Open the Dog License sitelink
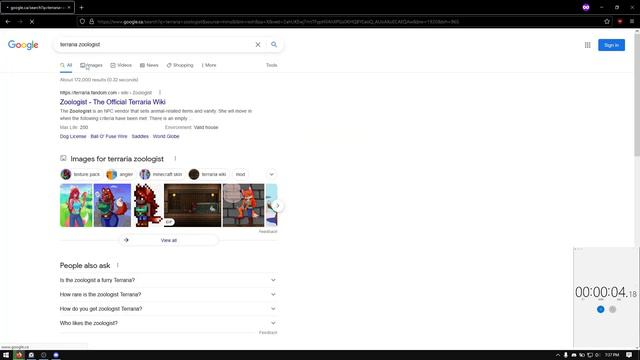The image size is (640, 360). [x=73, y=136]
